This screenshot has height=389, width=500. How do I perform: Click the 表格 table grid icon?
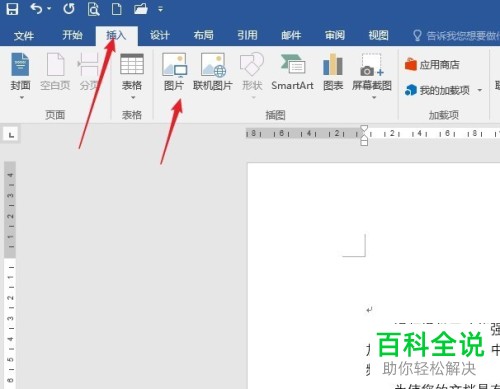coord(132,64)
